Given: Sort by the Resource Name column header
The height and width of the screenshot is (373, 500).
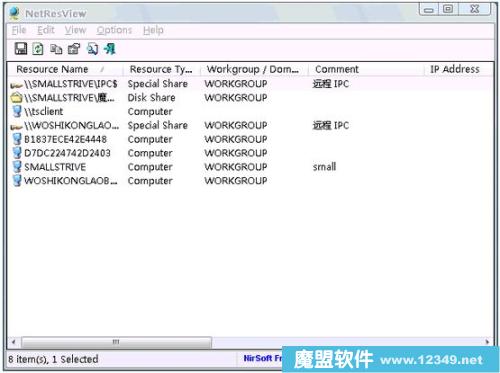Looking at the screenshot, I should [x=65, y=69].
